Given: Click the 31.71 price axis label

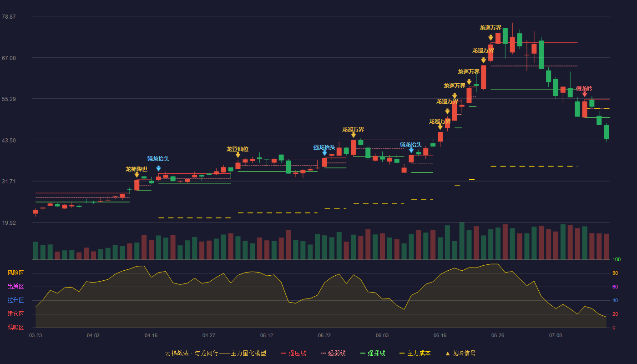Looking at the screenshot, I should [9, 181].
